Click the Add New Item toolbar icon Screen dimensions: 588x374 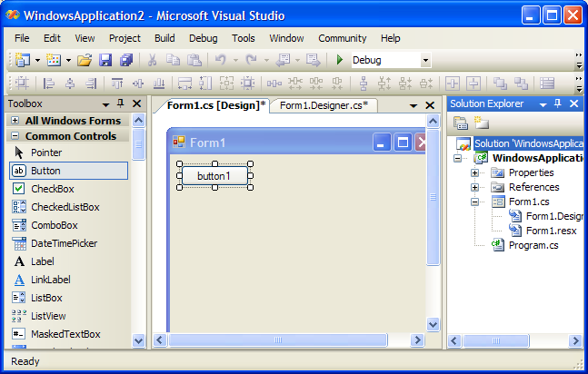pyautogui.click(x=54, y=60)
